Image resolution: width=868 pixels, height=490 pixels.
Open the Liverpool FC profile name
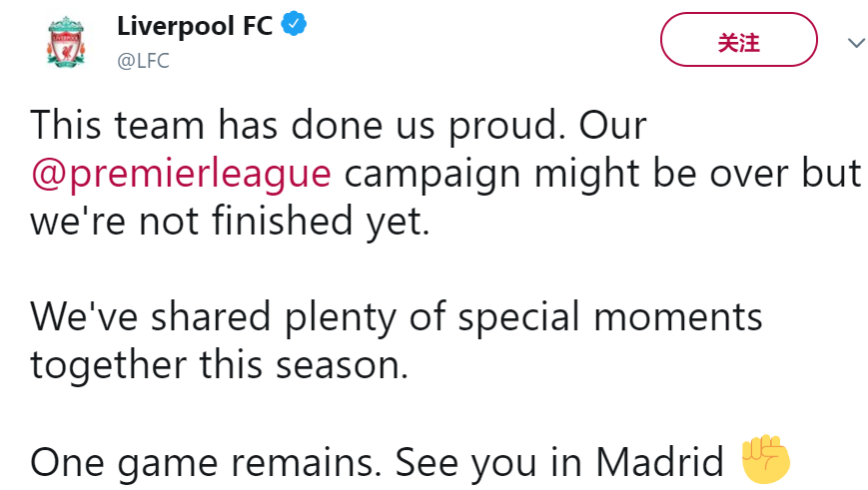(194, 27)
